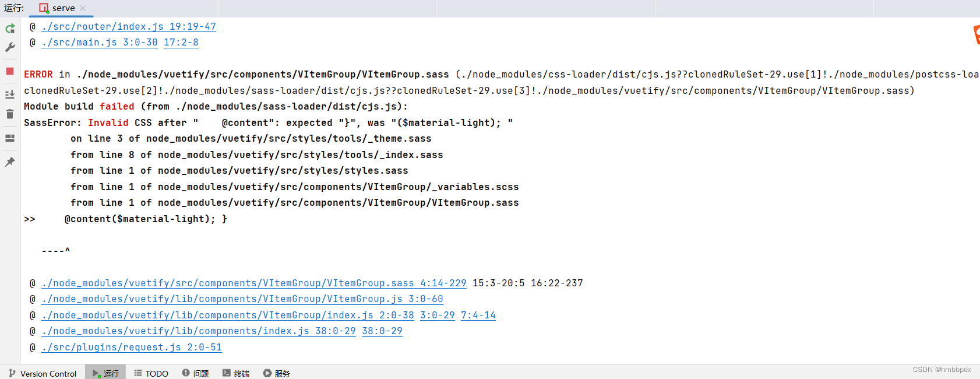Follow the ./src/main.js 3:0-30 link
This screenshot has width=980, height=379.
point(100,43)
